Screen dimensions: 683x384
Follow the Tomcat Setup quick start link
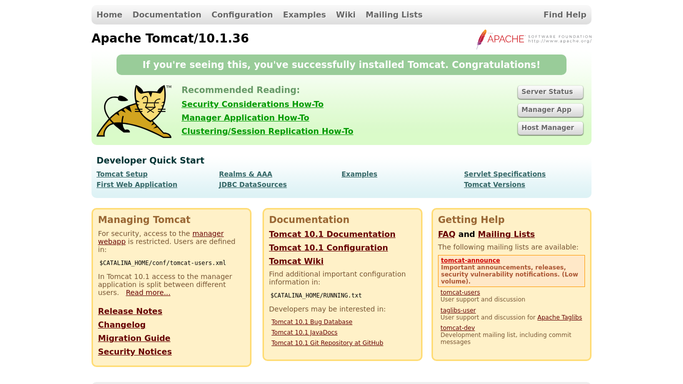coord(122,174)
